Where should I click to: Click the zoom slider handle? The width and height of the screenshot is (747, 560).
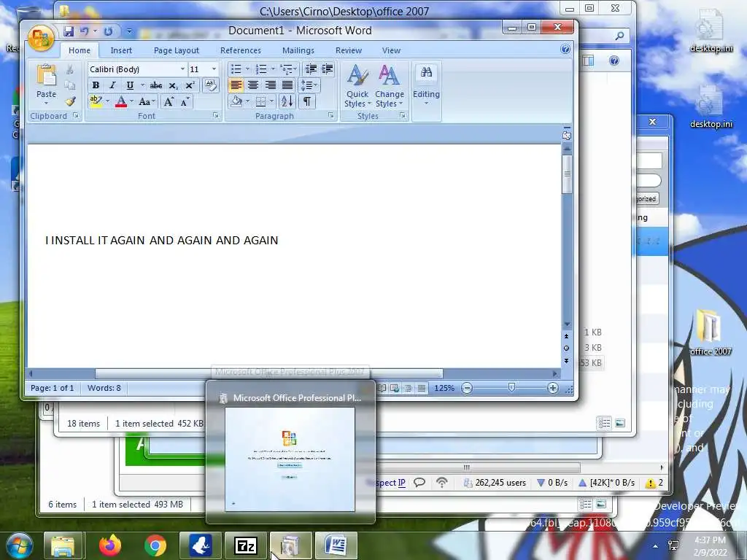click(x=511, y=388)
